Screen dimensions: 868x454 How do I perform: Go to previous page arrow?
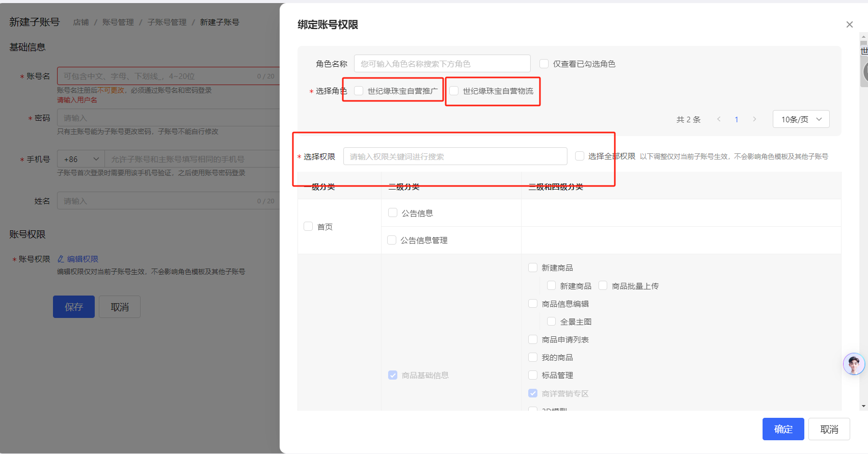coord(719,119)
